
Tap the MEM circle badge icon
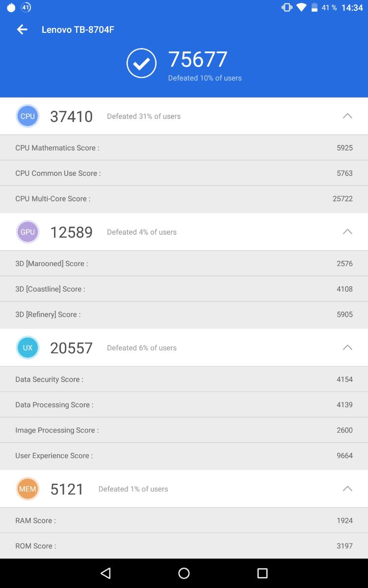(27, 489)
